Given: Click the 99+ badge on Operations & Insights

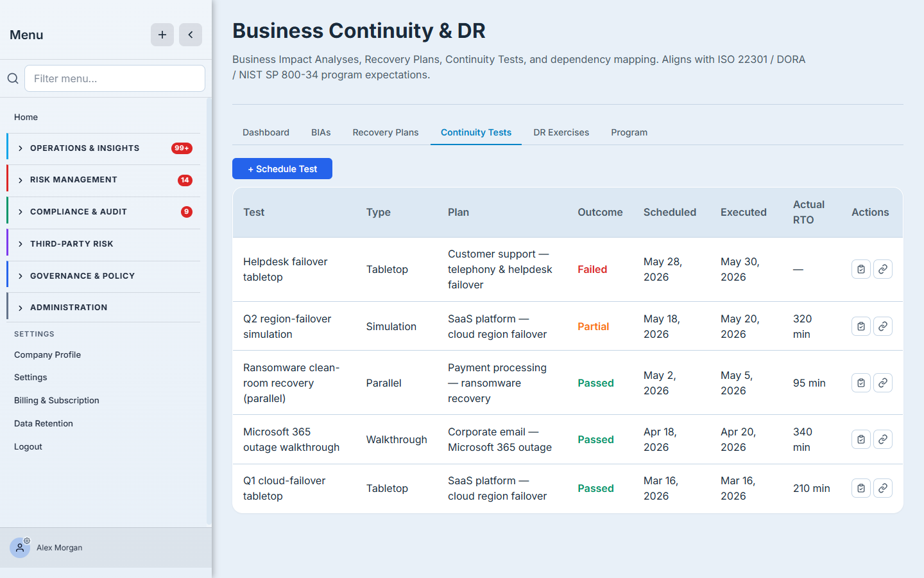Looking at the screenshot, I should tap(182, 148).
